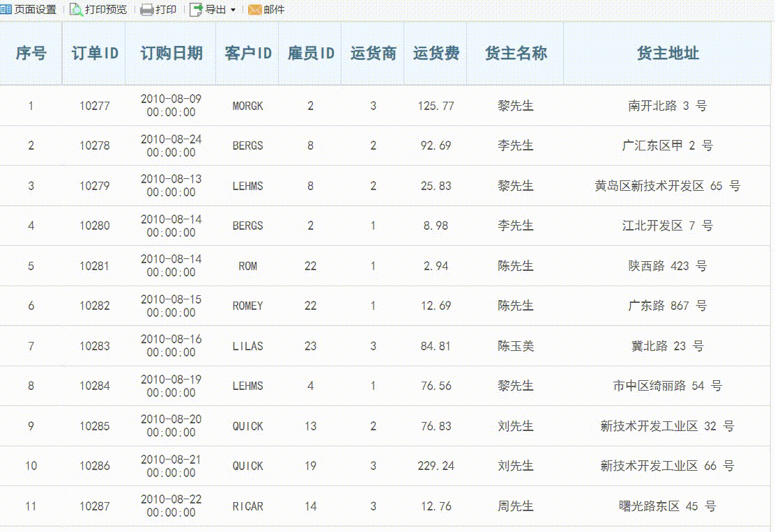The image size is (775, 532).
Task: Click address 陕西路 423 号
Action: [x=667, y=266]
